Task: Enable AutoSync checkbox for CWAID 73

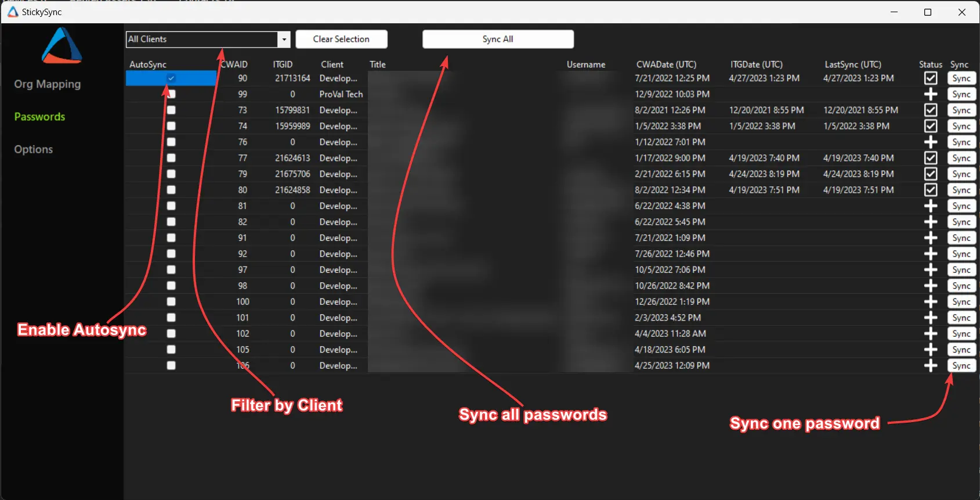Action: tap(171, 110)
